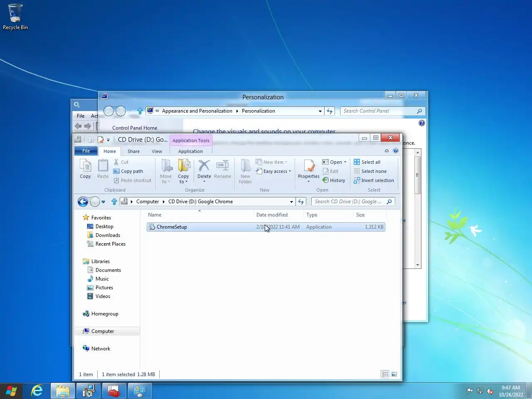The width and height of the screenshot is (532, 399).
Task: Click the Paste clipboard icon
Action: coord(103,166)
